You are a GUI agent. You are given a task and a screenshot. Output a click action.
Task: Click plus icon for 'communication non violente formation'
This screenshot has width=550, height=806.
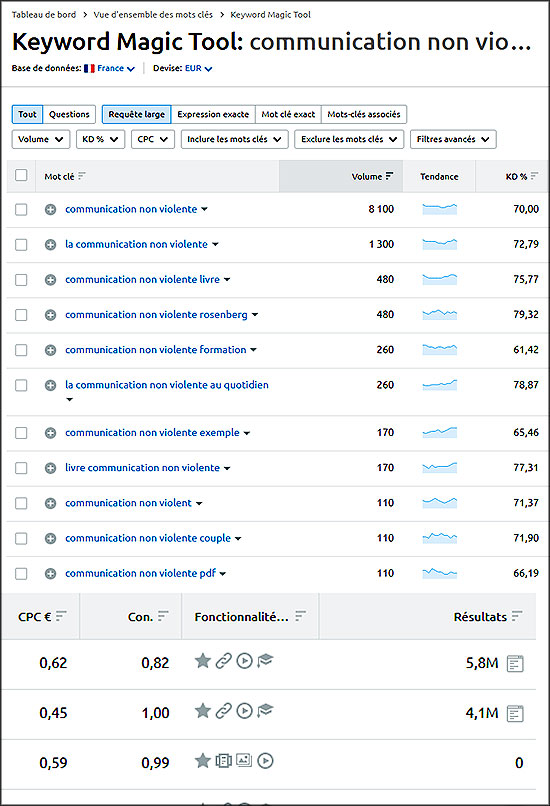click(50, 350)
